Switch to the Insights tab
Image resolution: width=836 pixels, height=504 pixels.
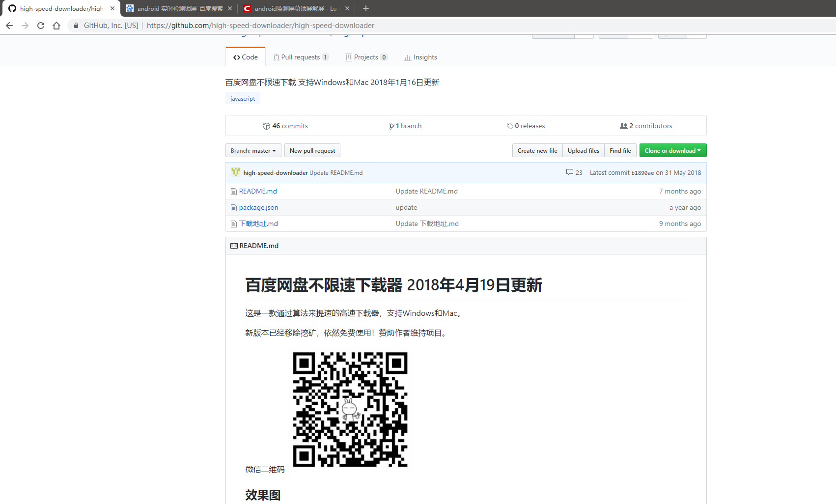(x=420, y=57)
